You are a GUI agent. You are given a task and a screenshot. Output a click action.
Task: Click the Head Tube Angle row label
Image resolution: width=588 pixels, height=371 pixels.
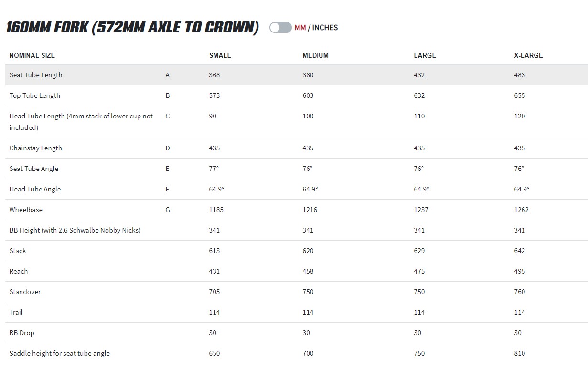pos(35,189)
